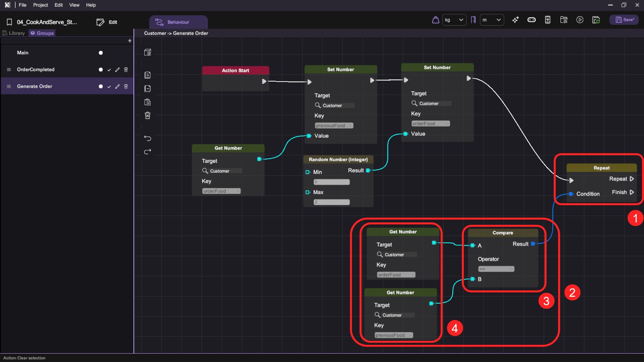Open the Compare node Operator dropdown
The height and width of the screenshot is (362, 644).
[496, 269]
